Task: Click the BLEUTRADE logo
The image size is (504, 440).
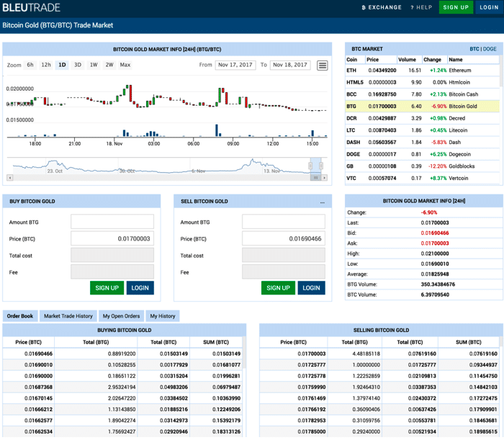Action: coord(31,7)
